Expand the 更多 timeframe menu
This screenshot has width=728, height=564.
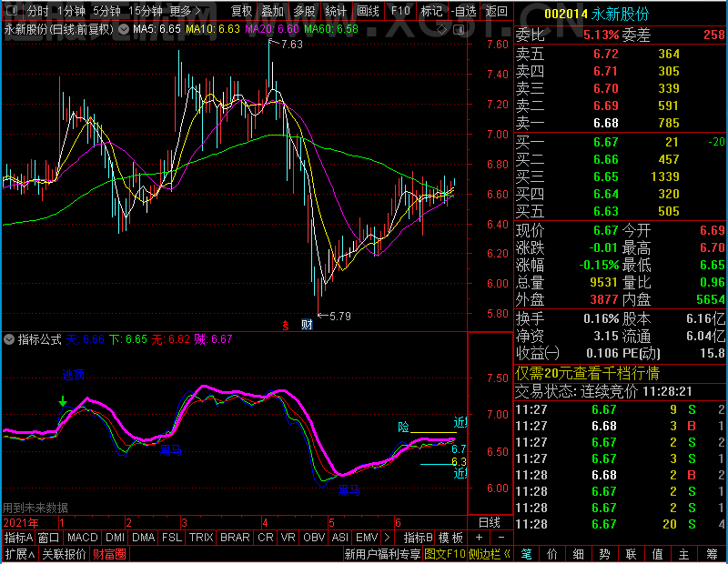pyautogui.click(x=186, y=11)
